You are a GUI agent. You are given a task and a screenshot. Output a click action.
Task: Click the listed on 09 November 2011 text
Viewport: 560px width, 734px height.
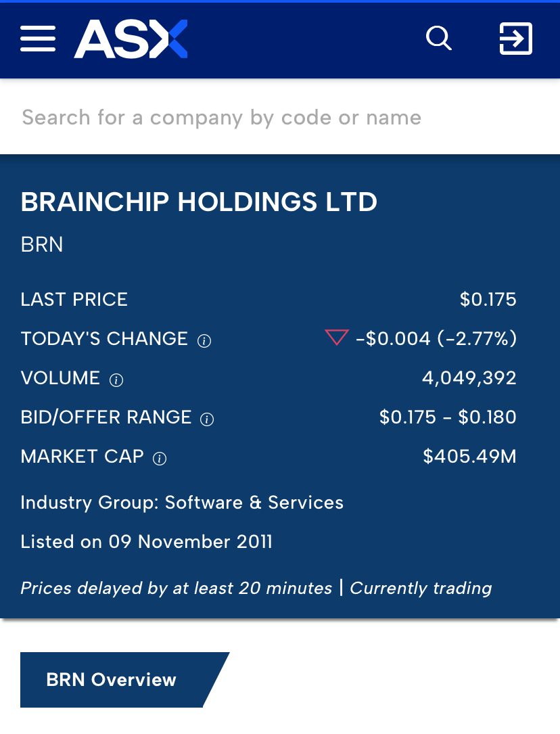[147, 542]
